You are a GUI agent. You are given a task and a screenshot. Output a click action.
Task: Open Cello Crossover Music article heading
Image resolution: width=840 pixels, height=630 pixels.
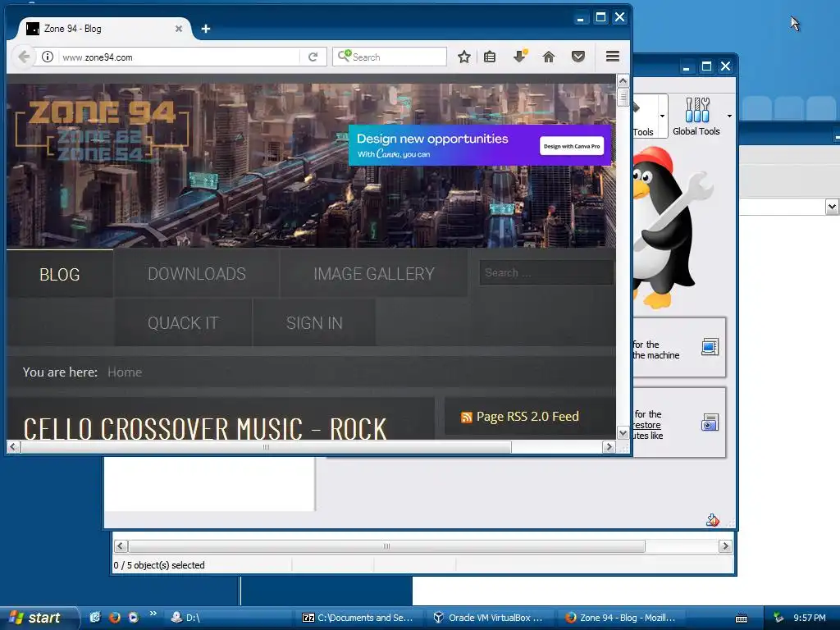(204, 428)
